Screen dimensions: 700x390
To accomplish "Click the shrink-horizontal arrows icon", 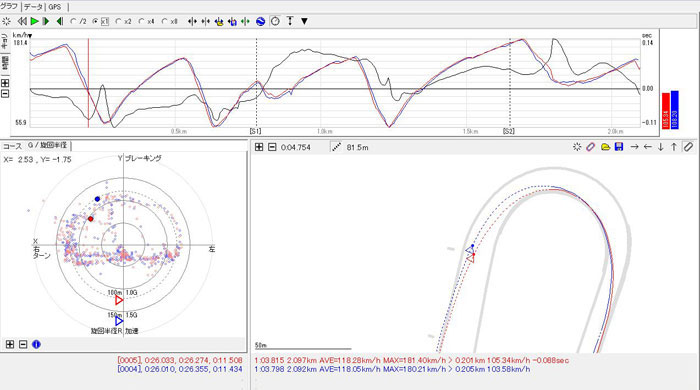I will (x=205, y=21).
